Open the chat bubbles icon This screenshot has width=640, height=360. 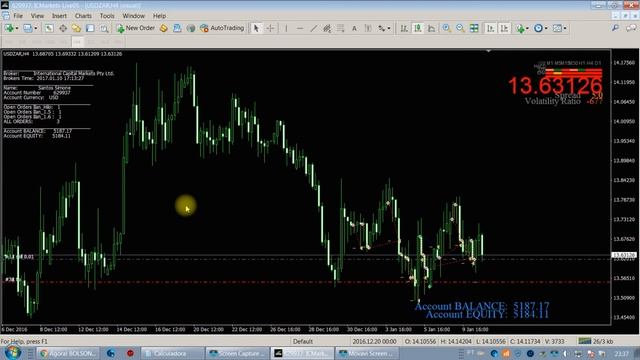[x=631, y=28]
